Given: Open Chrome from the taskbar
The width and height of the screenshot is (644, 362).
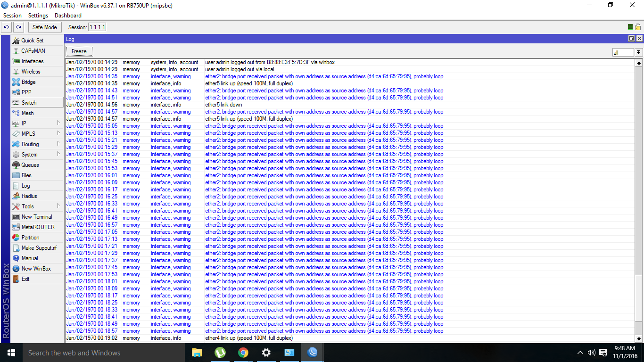Looking at the screenshot, I should [243, 353].
